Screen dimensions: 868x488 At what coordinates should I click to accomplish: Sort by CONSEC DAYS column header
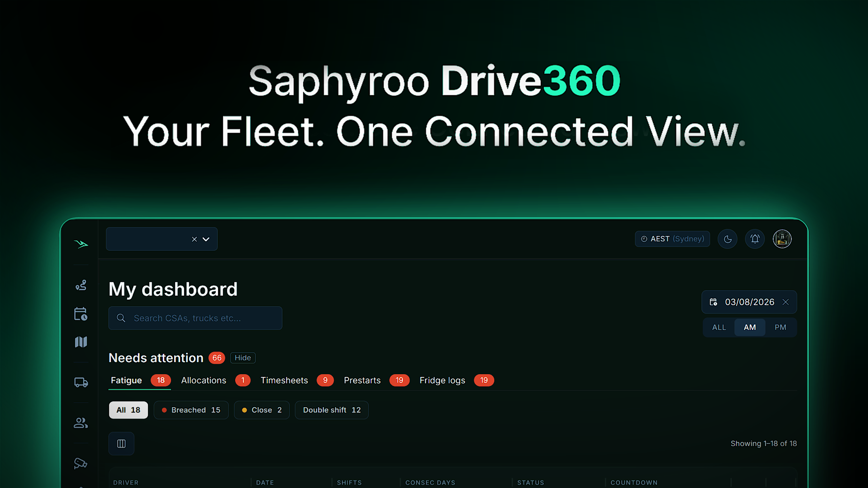pos(430,482)
